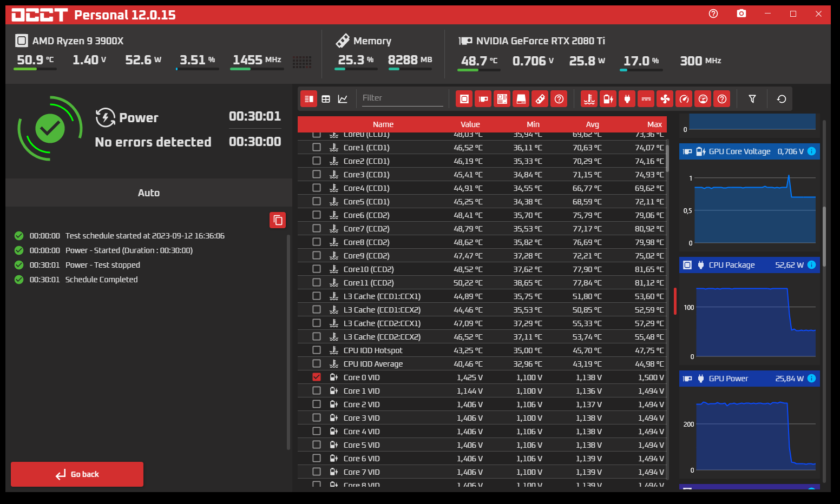Show info for CPU Package graph
This screenshot has width=840, height=504.
click(811, 265)
